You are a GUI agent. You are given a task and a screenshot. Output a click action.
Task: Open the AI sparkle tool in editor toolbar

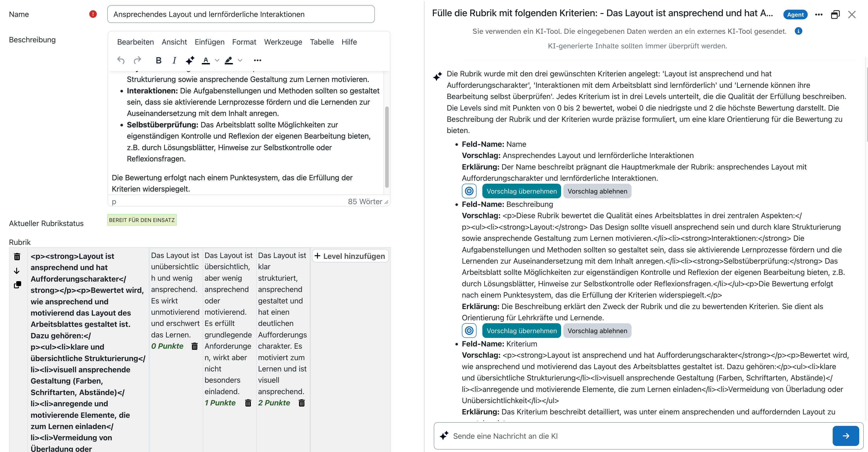(x=190, y=60)
